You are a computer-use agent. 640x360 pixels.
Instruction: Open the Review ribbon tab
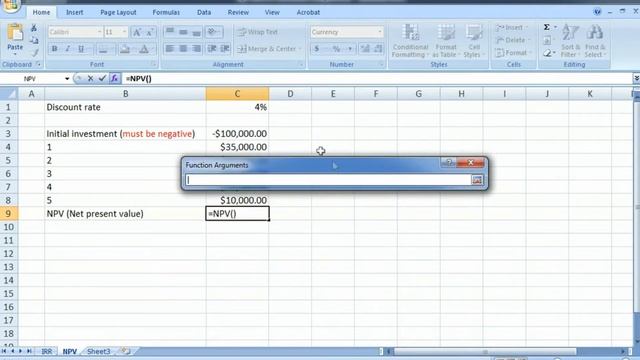coord(238,12)
